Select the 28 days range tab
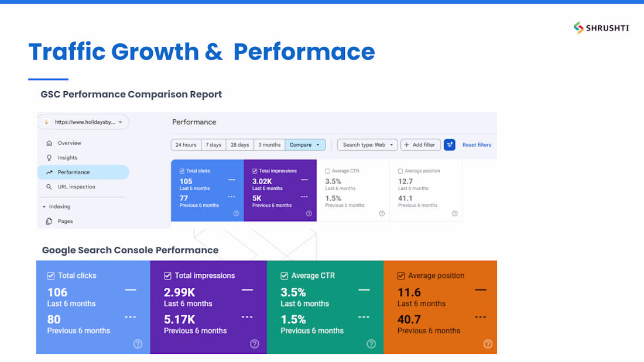The height and width of the screenshot is (362, 644). 240,145
